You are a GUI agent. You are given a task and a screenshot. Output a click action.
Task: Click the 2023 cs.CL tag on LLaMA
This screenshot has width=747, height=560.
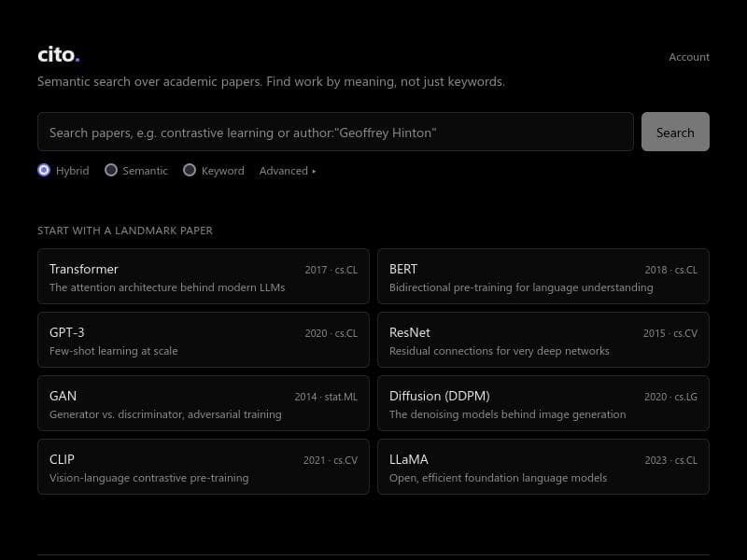670,460
